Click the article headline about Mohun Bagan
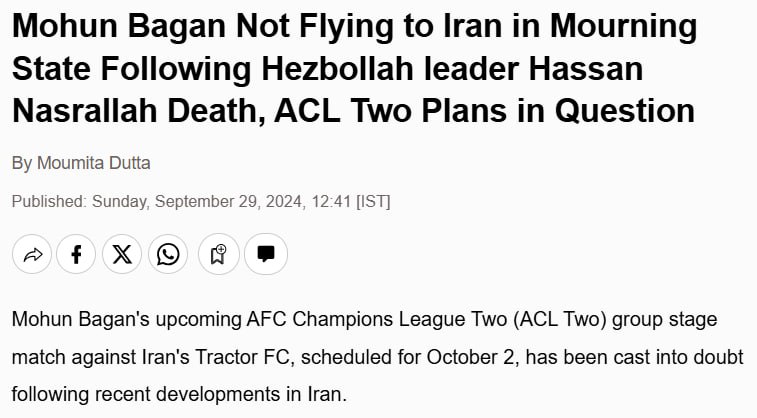The height and width of the screenshot is (418, 757). click(354, 68)
